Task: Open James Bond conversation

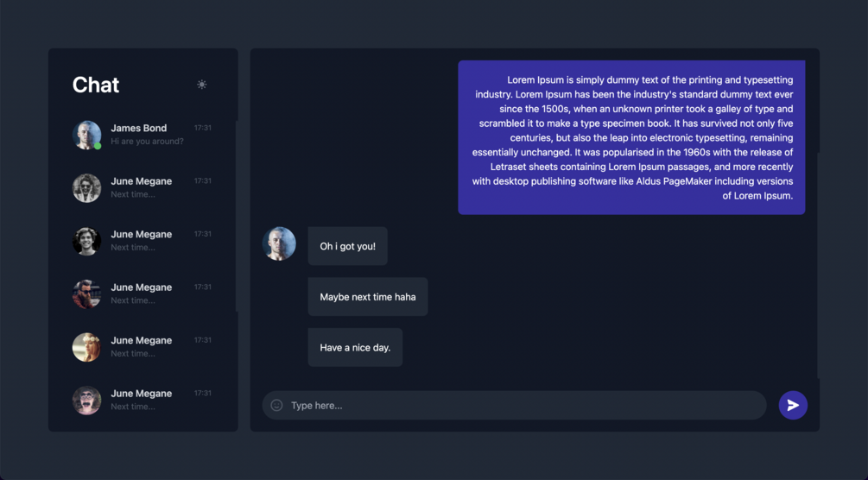Action: [143, 135]
